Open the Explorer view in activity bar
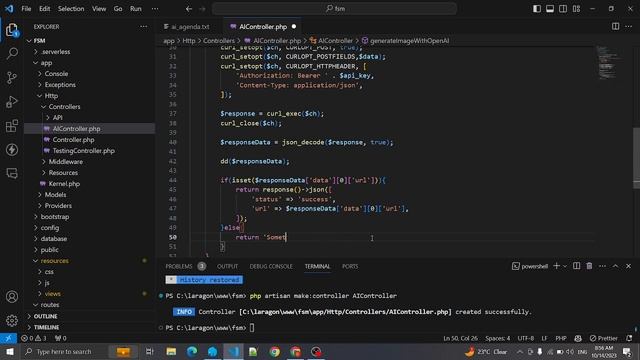This screenshot has width=640, height=360. point(12,30)
